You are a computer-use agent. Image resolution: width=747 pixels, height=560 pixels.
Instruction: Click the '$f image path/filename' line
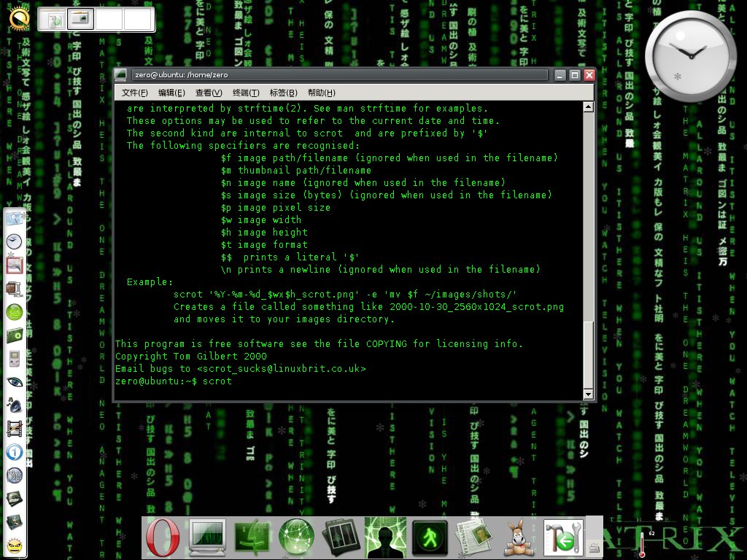point(390,157)
